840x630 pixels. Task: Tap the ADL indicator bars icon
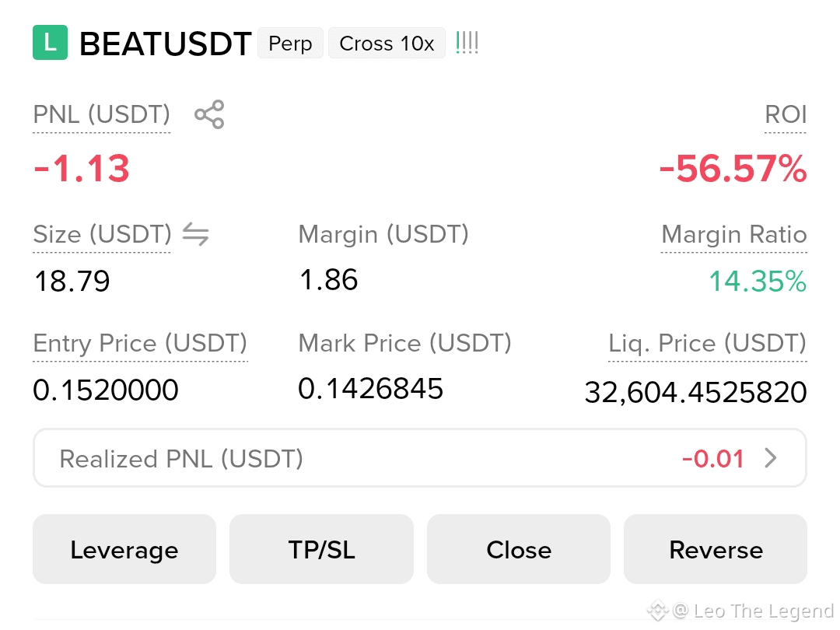tap(467, 43)
